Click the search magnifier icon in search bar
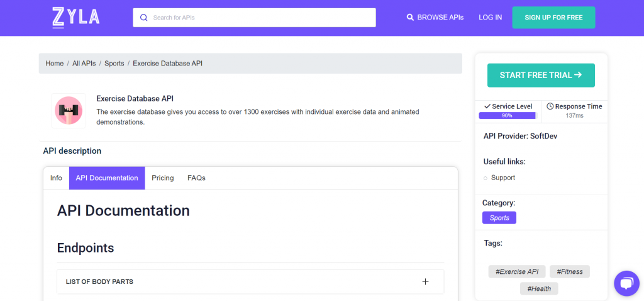The image size is (644, 301). [x=144, y=18]
